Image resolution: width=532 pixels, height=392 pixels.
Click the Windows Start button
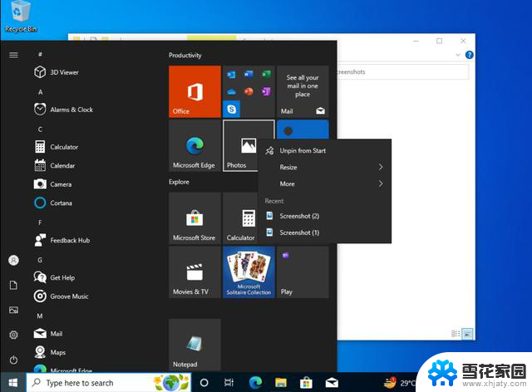[13, 383]
